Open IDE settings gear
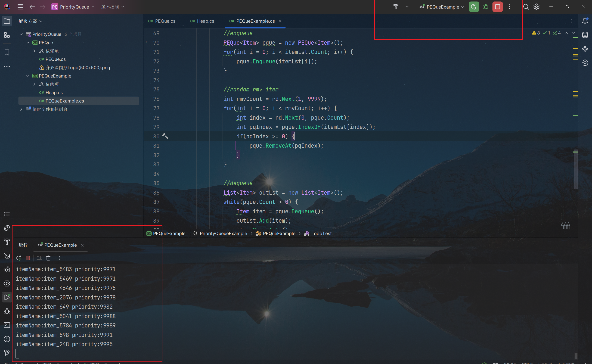Screen dimensions: 592x364 [x=536, y=7]
